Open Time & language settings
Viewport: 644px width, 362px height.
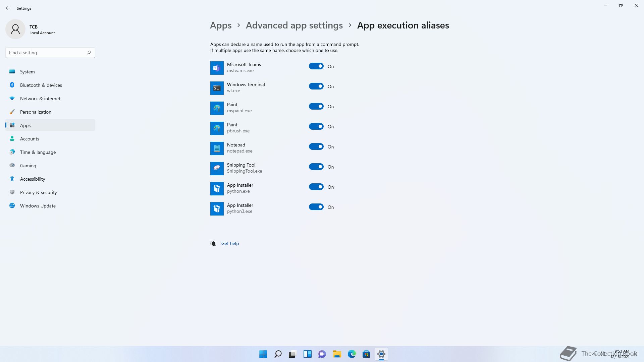50,152
